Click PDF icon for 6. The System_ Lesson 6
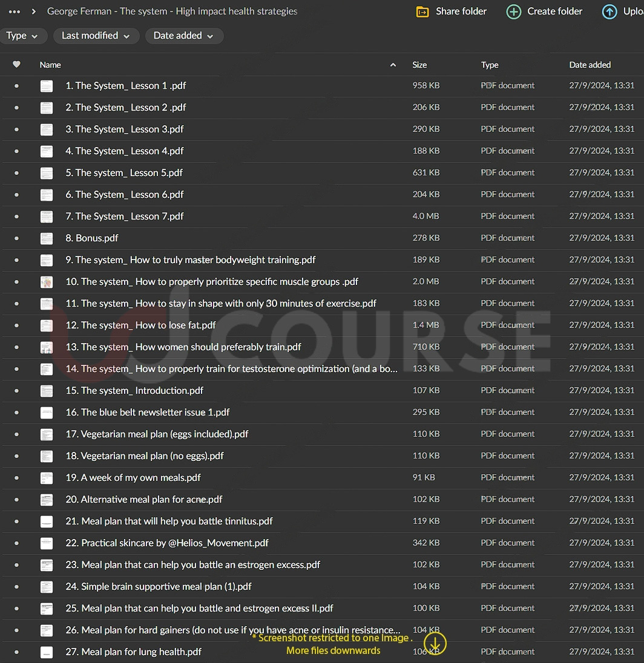Screen dimensions: 644x663 click(x=47, y=195)
